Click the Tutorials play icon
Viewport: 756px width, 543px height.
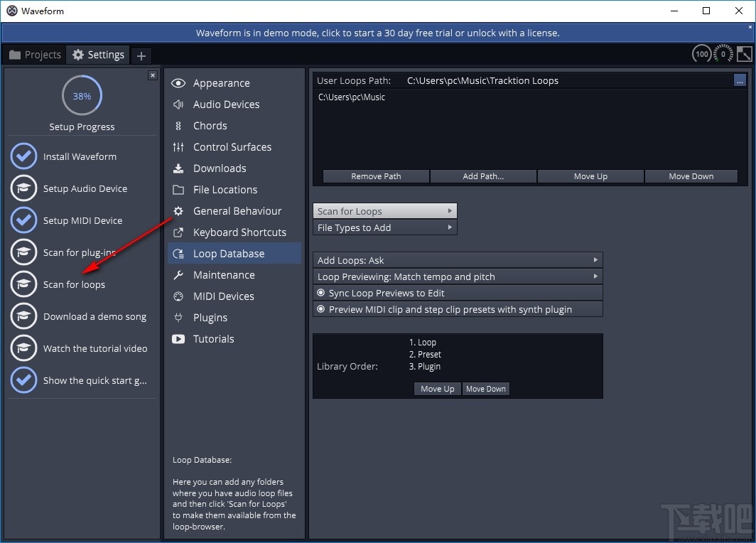click(x=178, y=339)
